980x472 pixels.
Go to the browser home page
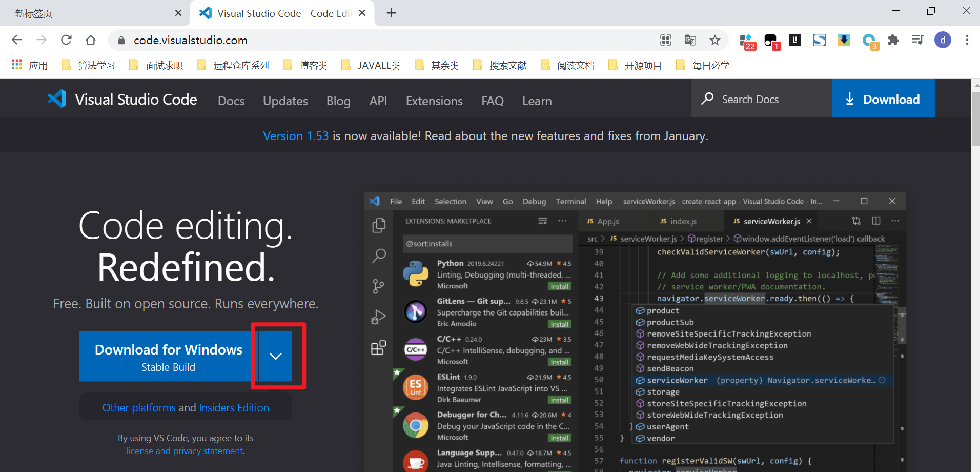click(91, 40)
